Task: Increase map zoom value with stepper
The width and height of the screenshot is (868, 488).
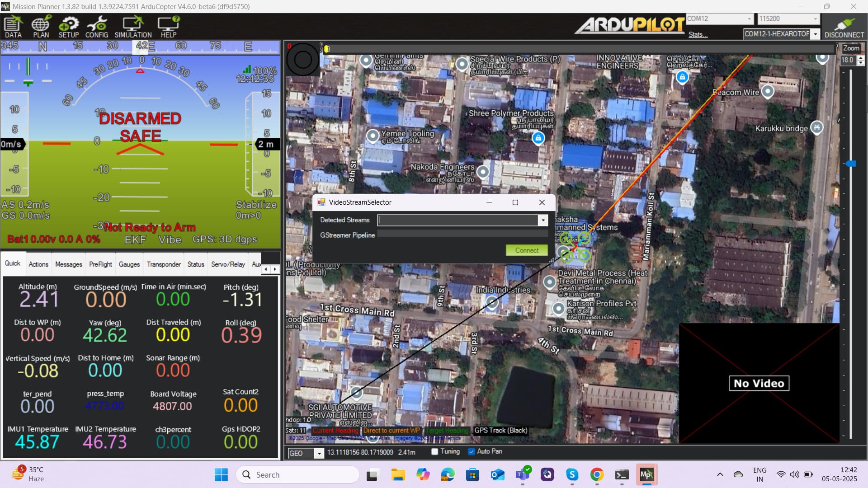Action: click(x=861, y=57)
